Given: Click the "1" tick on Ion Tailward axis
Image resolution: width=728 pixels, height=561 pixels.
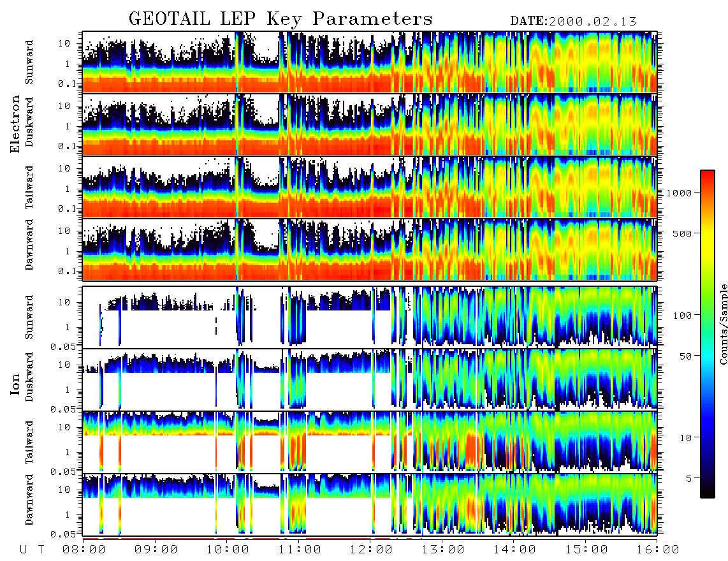Looking at the screenshot, I should tap(68, 452).
